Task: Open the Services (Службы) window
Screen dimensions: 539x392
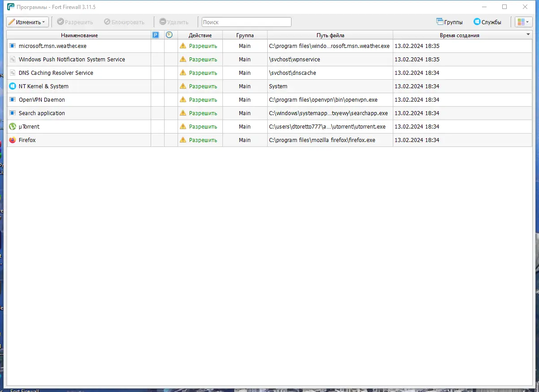Action: (487, 22)
